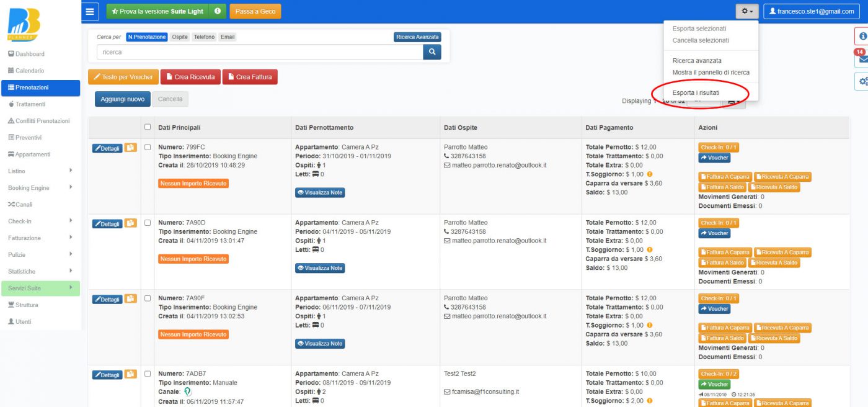This screenshot has width=868, height=407.
Task: Open the red info panel icon
Action: point(862,36)
